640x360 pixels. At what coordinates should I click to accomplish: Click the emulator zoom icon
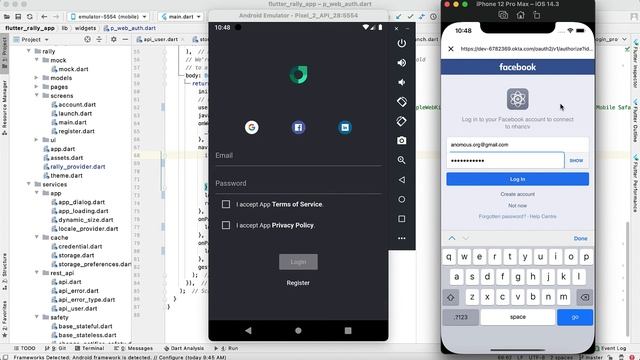[402, 160]
